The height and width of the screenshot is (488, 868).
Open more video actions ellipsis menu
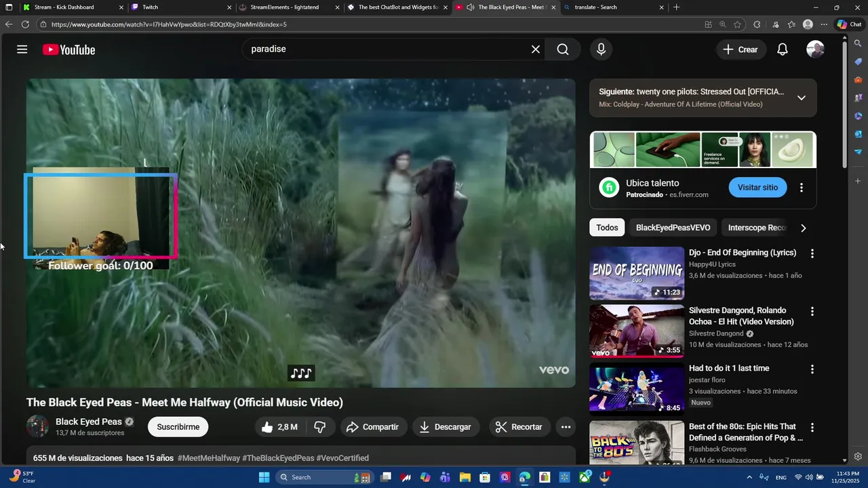click(x=566, y=427)
